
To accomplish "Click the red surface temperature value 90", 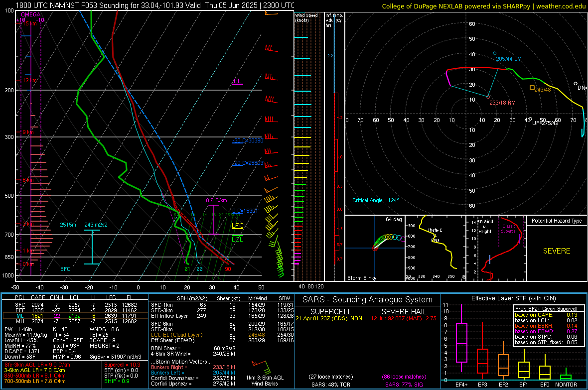I will [228, 269].
